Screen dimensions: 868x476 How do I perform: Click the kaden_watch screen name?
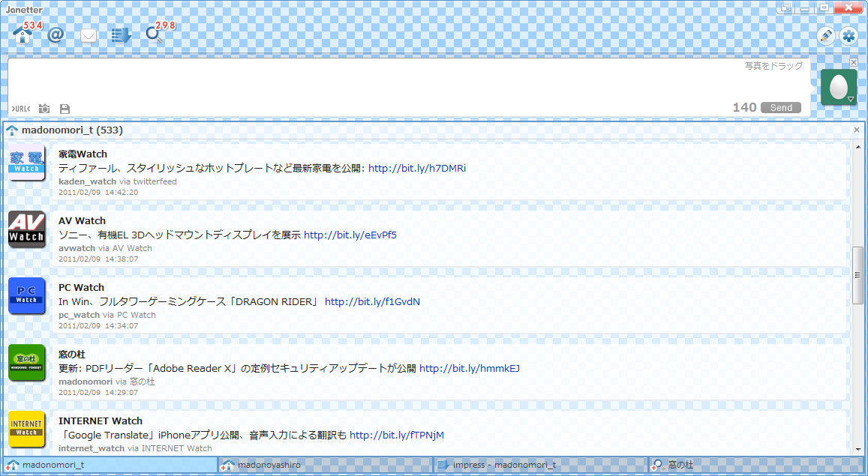coord(88,181)
